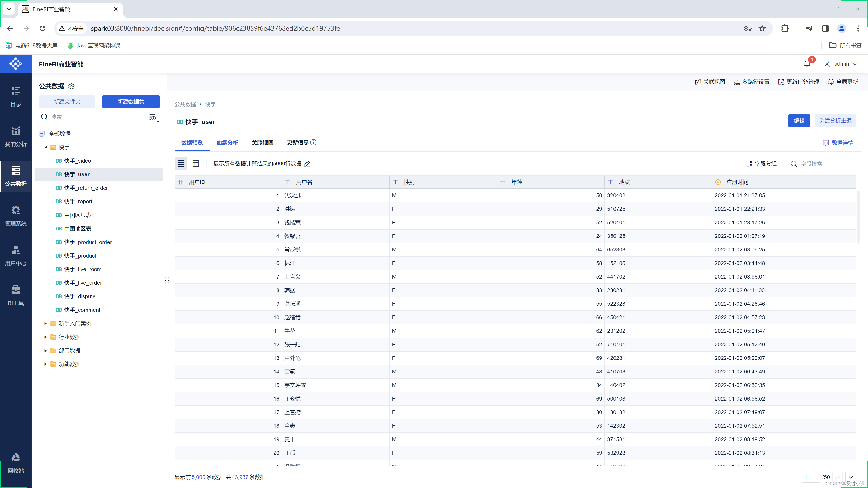The width and height of the screenshot is (868, 488).
Task: Open 更新任务管理
Action: 799,82
